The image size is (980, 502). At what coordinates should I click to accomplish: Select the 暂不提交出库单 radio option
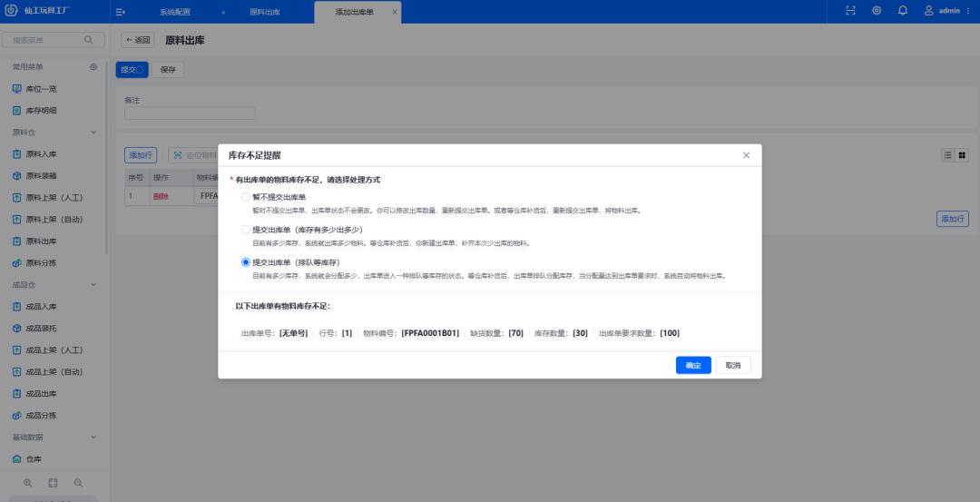pyautogui.click(x=246, y=197)
